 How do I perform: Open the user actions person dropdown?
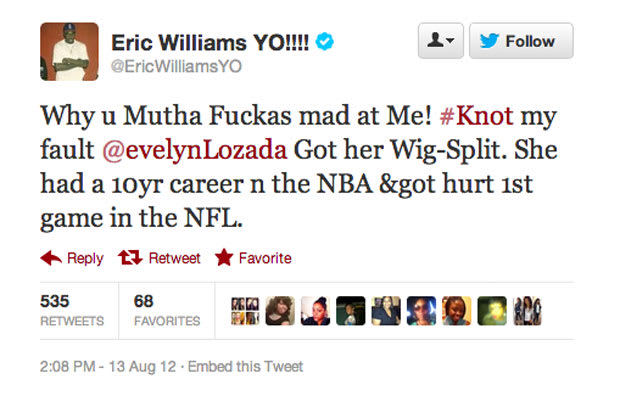(440, 41)
